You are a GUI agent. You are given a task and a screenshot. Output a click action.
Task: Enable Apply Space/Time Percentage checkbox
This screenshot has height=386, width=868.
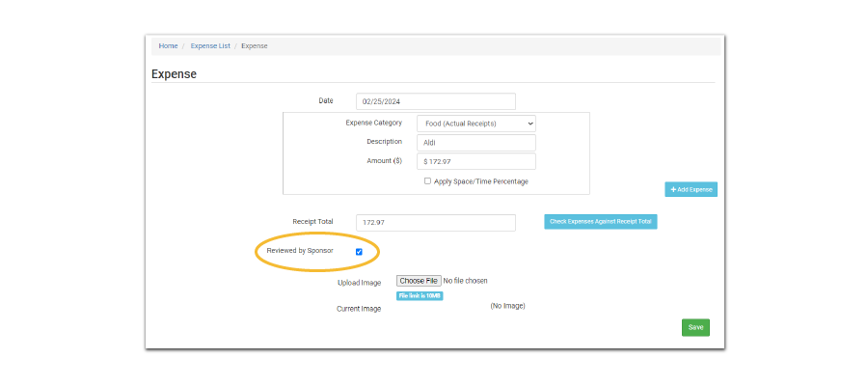(427, 181)
